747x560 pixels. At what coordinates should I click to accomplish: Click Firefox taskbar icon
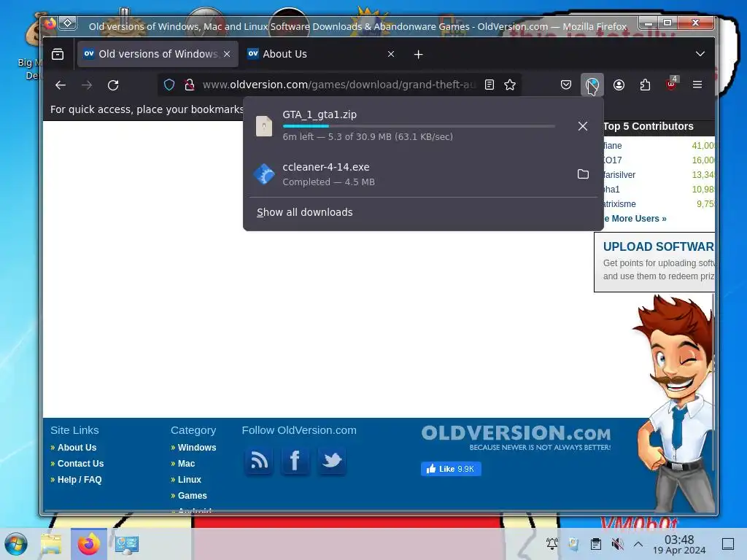pyautogui.click(x=88, y=544)
